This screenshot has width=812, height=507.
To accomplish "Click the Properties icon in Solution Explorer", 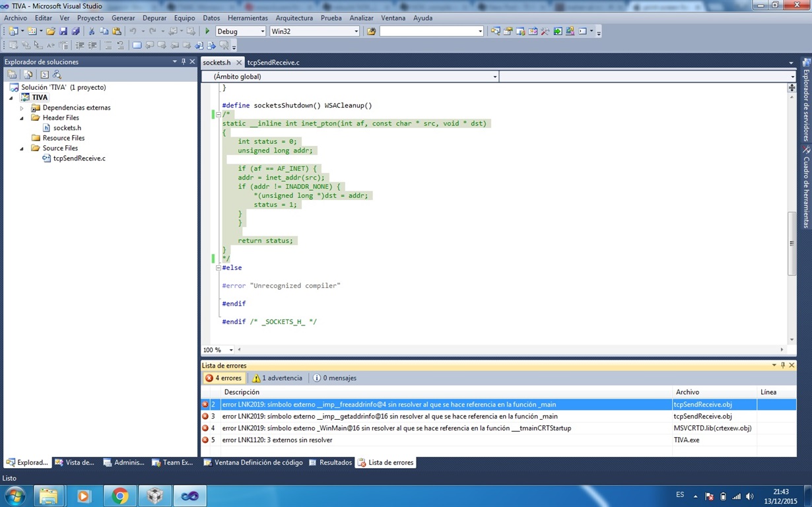I will [x=12, y=75].
